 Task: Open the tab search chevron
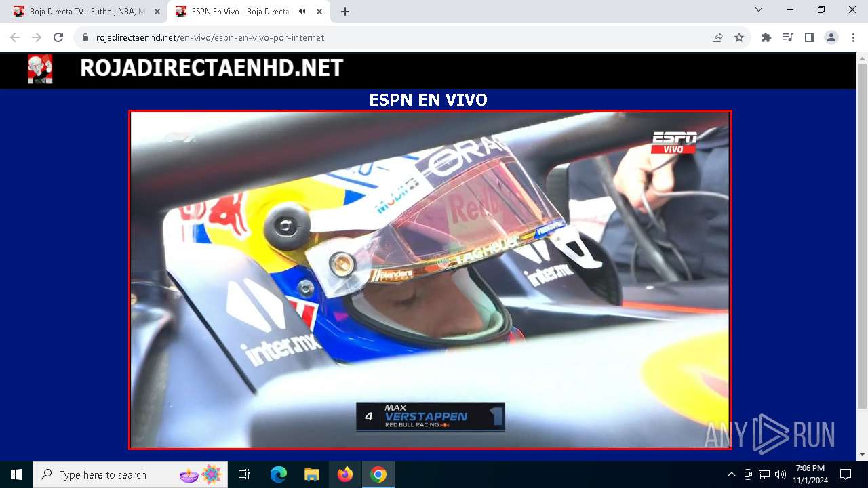759,10
